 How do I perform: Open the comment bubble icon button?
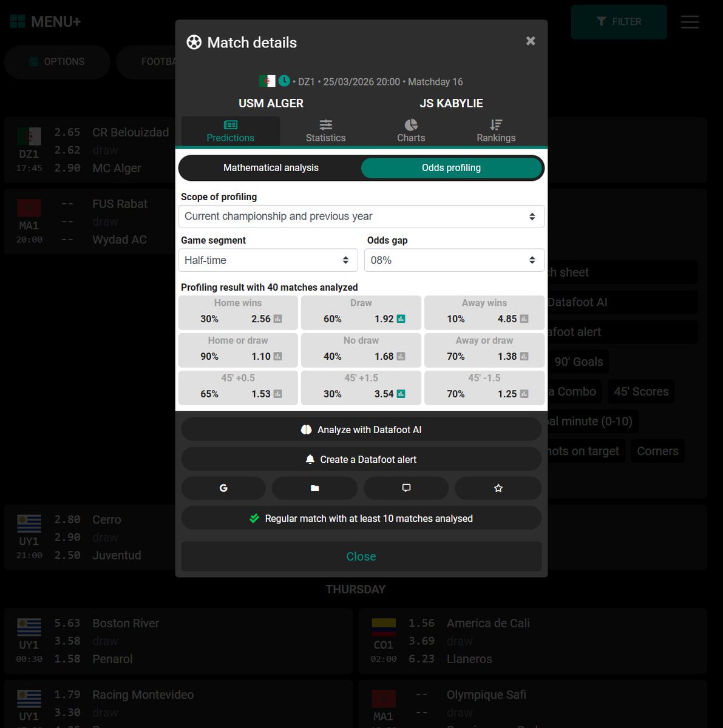tap(406, 488)
